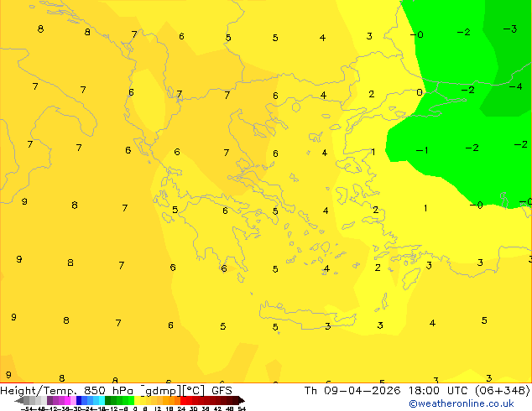Click the '[°C]' unit label
This screenshot has height=411, width=532.
[x=194, y=391]
